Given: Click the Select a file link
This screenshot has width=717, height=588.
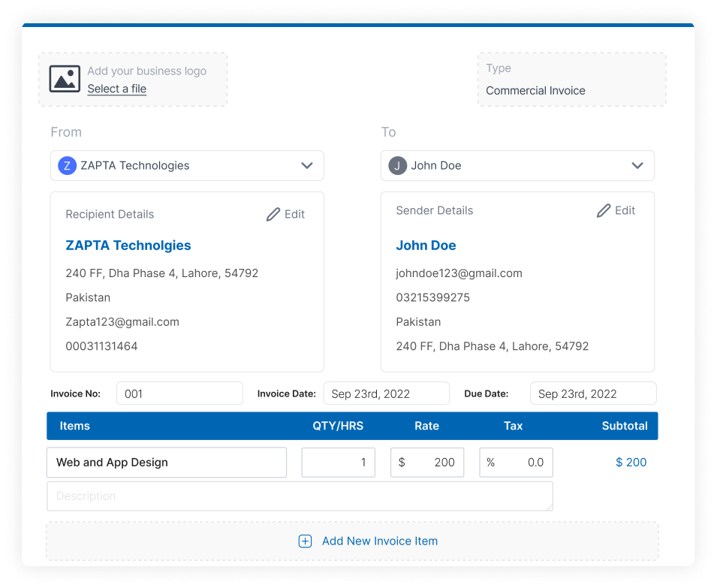Looking at the screenshot, I should pyautogui.click(x=116, y=89).
